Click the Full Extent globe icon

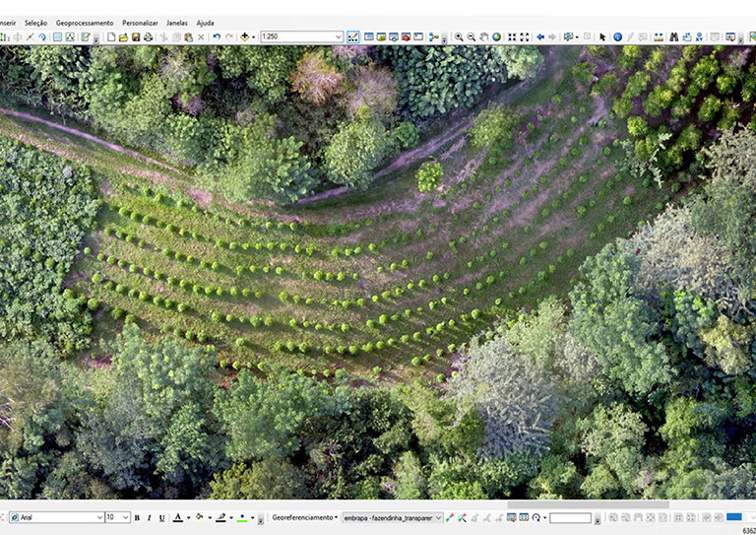coord(497,37)
